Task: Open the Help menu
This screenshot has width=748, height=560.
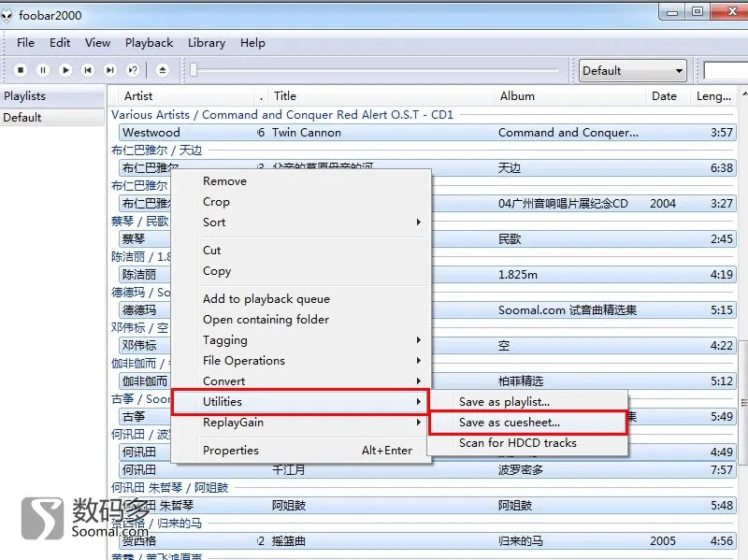Action: tap(252, 43)
